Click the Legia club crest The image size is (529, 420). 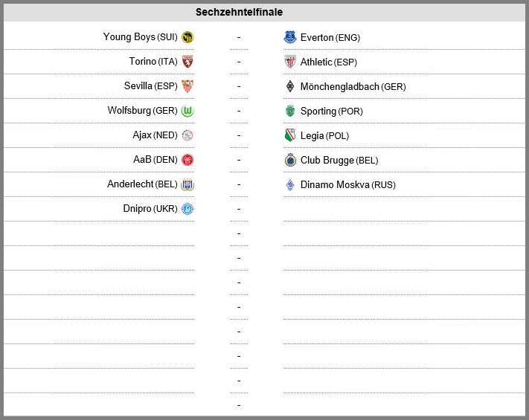click(290, 135)
